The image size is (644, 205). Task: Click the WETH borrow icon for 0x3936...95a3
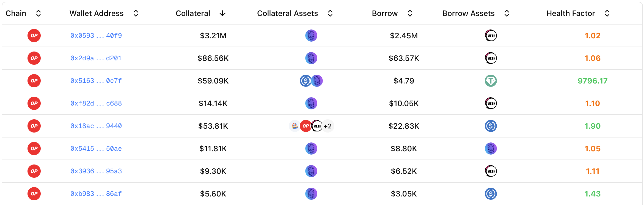click(491, 171)
